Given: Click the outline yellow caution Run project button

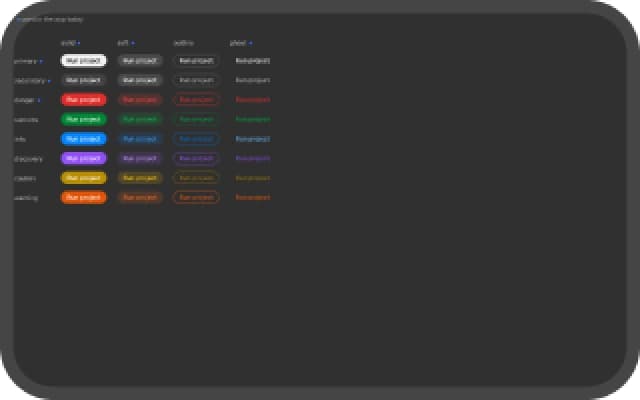Looking at the screenshot, I should (196, 178).
